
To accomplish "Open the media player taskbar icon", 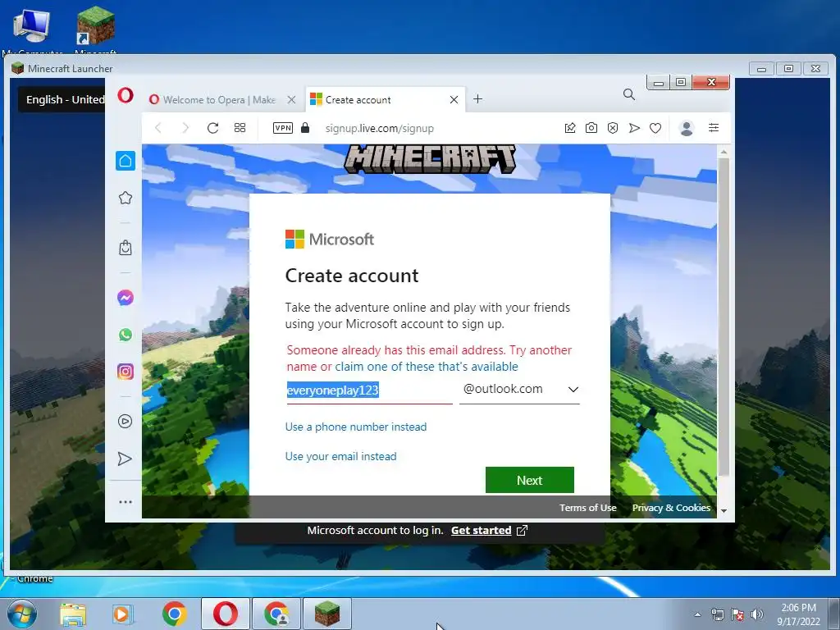I will point(122,614).
